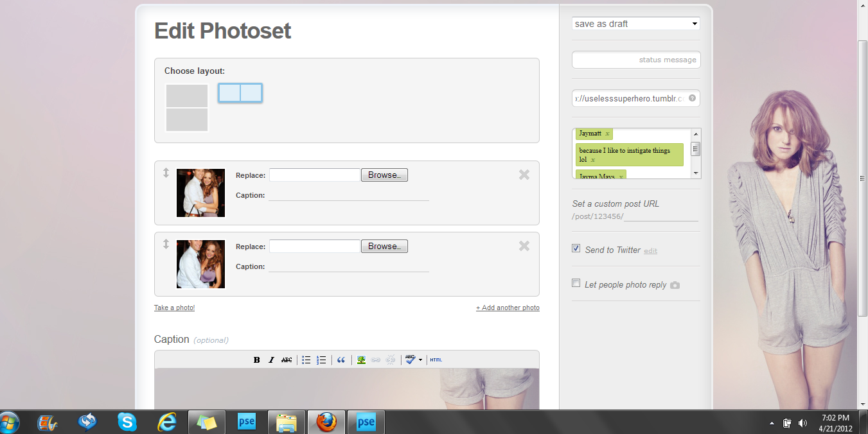This screenshot has height=434, width=868.
Task: Click the custom post URL field
Action: [661, 216]
